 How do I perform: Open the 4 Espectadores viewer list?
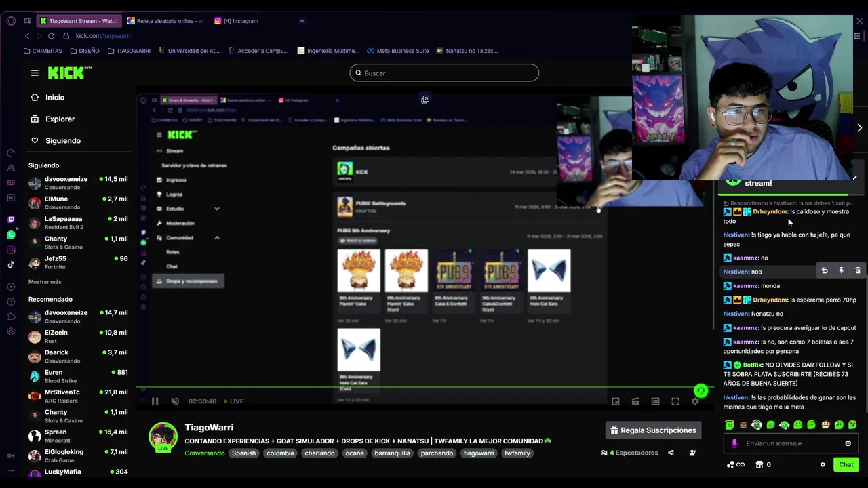tap(629, 453)
